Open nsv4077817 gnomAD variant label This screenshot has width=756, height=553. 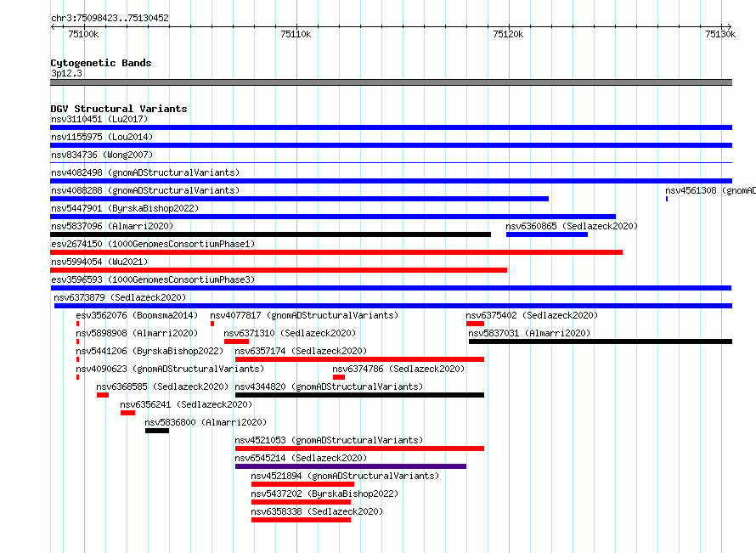304,315
